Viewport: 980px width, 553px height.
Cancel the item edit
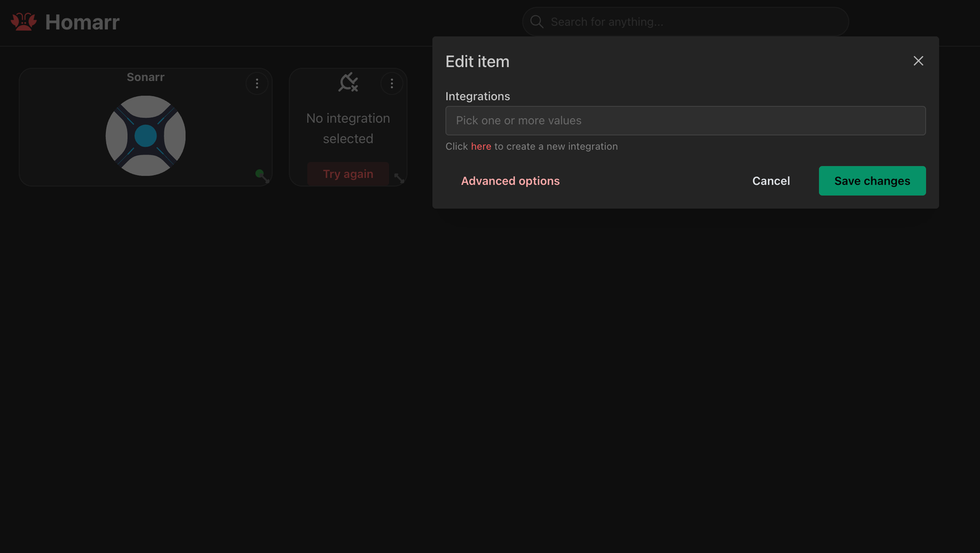pos(771,181)
